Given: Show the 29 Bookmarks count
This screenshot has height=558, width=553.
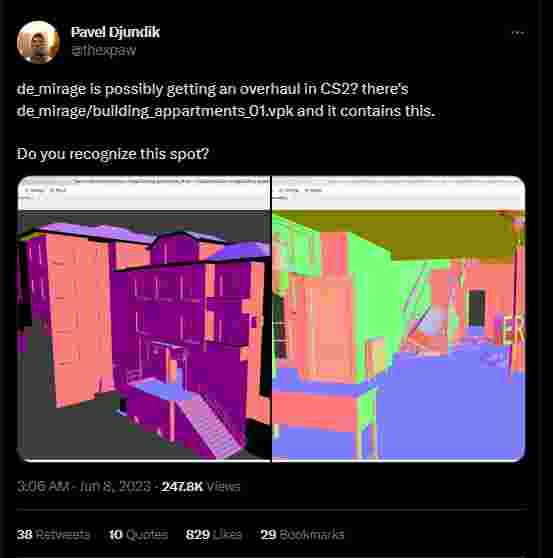Looking at the screenshot, I should [x=302, y=535].
